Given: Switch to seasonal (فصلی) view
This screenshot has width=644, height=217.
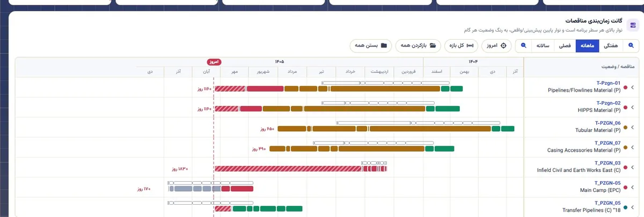Looking at the screenshot, I should (x=565, y=46).
